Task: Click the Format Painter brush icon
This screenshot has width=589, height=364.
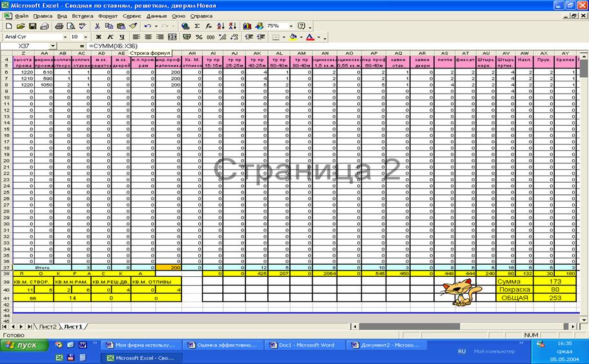Action: tap(132, 26)
